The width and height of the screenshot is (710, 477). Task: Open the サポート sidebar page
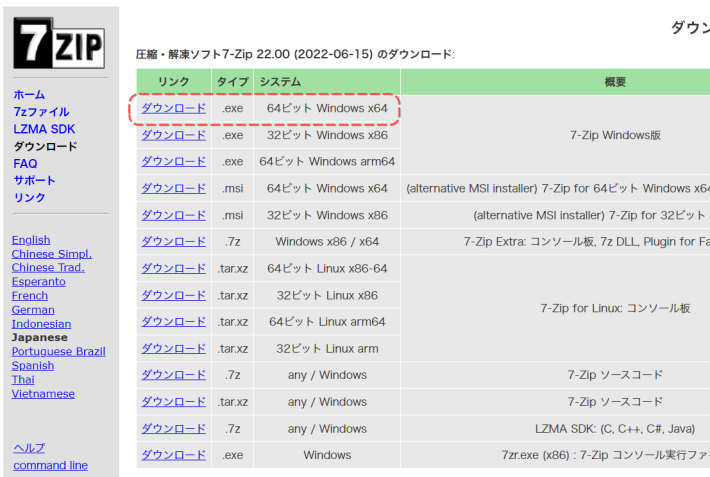pos(34,180)
